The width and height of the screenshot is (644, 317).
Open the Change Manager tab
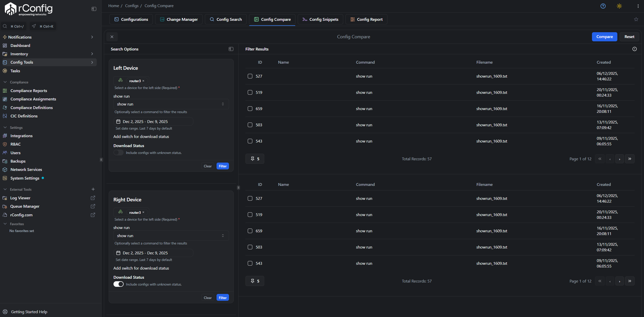[179, 19]
